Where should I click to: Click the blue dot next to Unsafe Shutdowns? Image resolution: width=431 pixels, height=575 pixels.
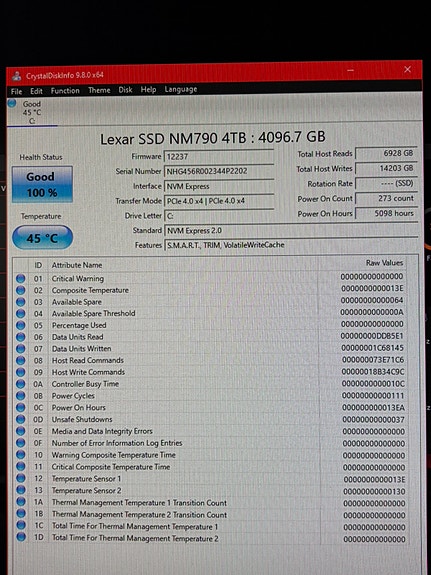click(21, 419)
